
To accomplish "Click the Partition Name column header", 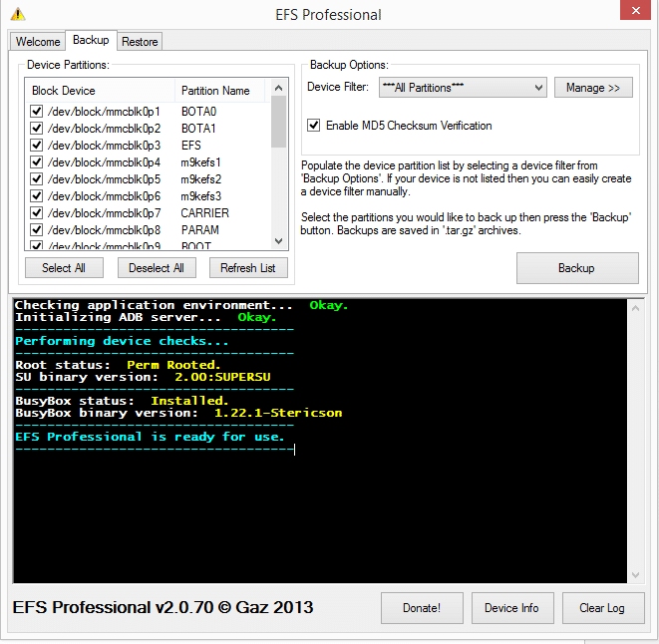I will [x=219, y=91].
